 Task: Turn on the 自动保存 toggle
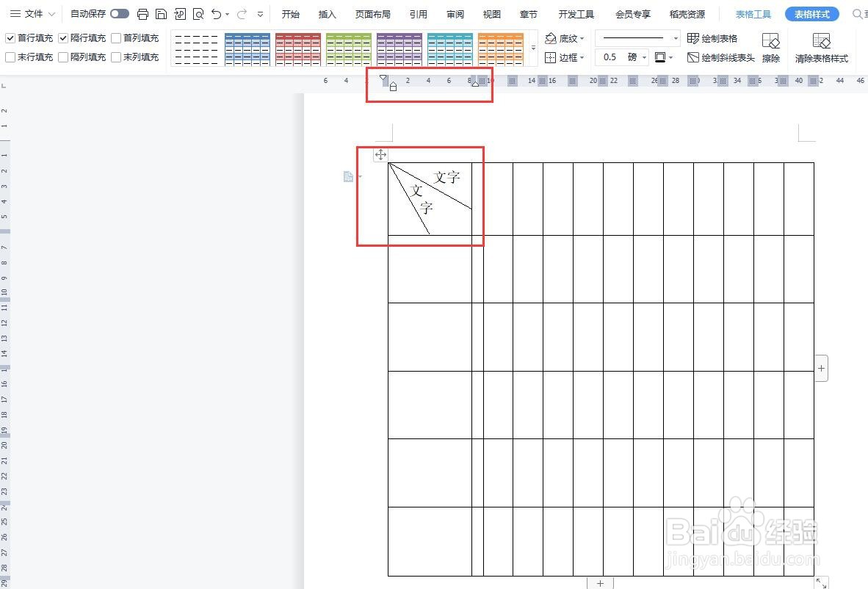118,12
